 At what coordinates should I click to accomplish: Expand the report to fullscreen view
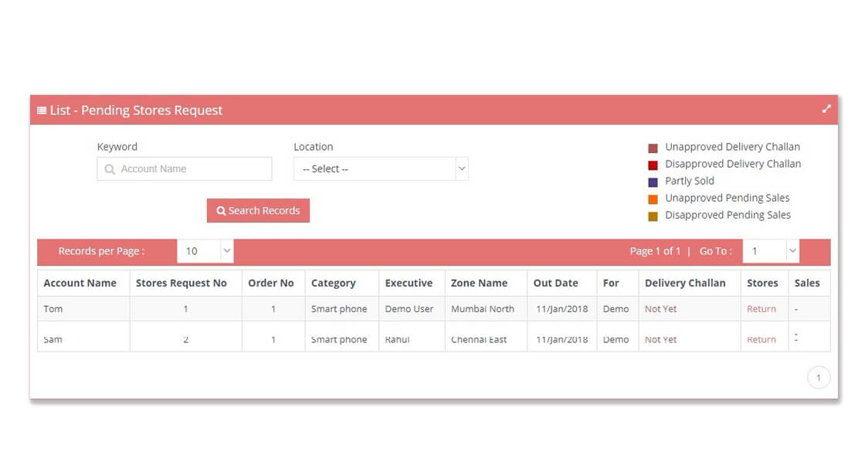(x=826, y=108)
